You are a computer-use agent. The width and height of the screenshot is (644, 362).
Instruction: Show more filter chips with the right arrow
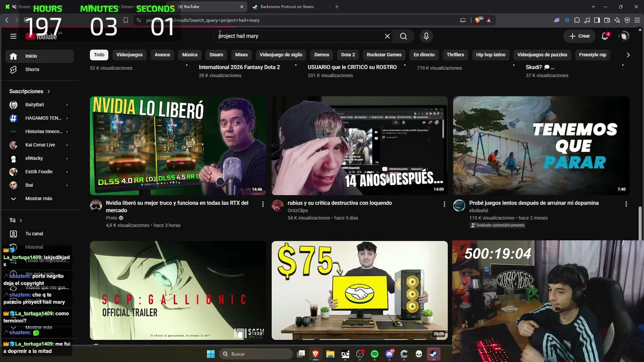coord(628,55)
